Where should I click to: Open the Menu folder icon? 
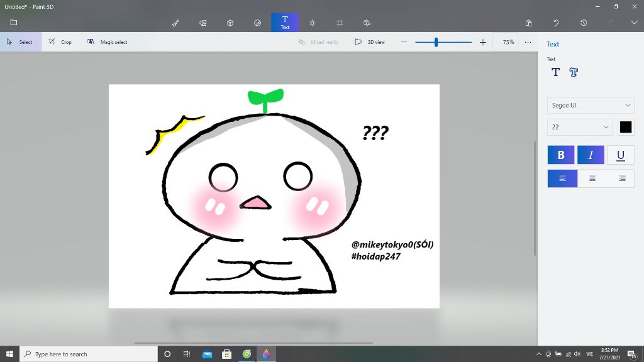pos(14,23)
